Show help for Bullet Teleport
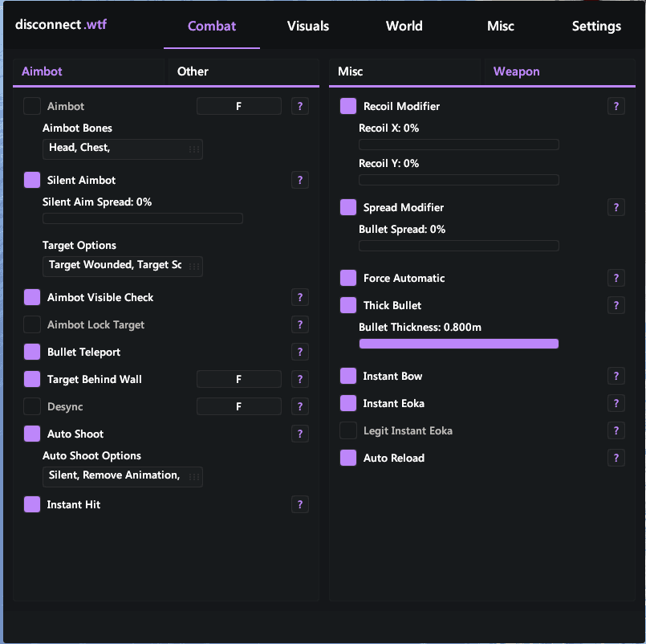Screen dimensions: 646x644 point(300,352)
